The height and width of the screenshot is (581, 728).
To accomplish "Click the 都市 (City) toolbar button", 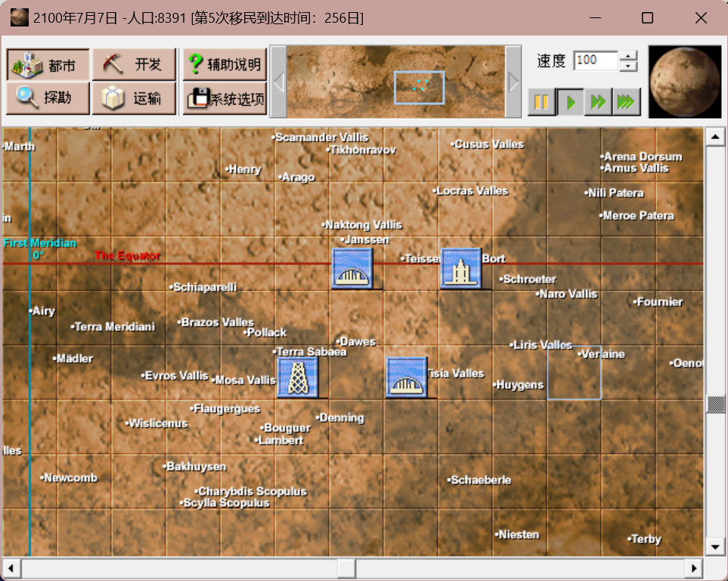I will click(x=48, y=65).
